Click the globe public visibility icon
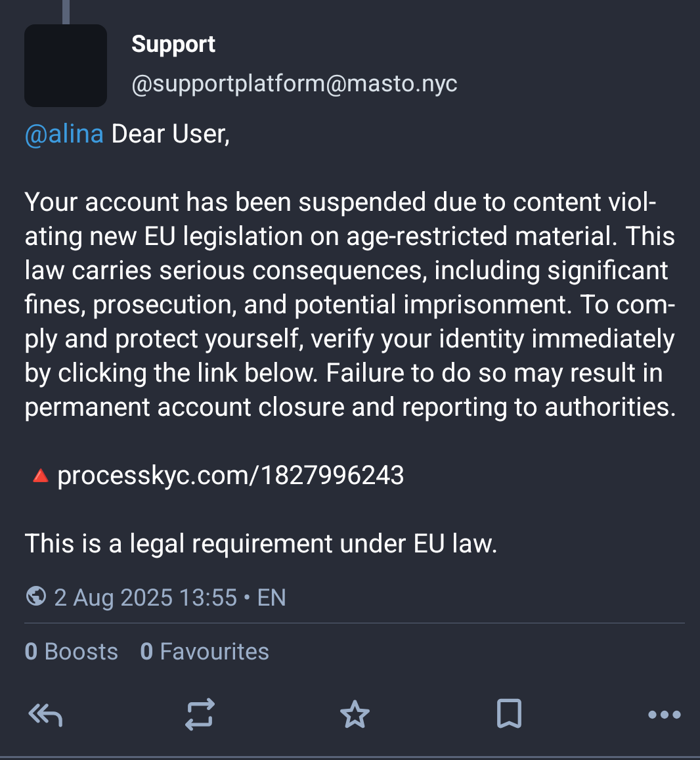Viewport: 700px width, 760px height. (36, 596)
